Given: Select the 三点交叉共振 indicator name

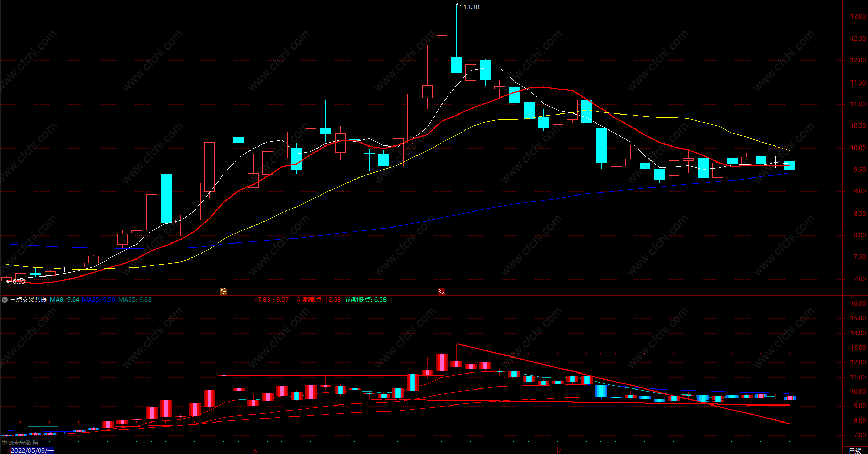Looking at the screenshot, I should coord(28,300).
